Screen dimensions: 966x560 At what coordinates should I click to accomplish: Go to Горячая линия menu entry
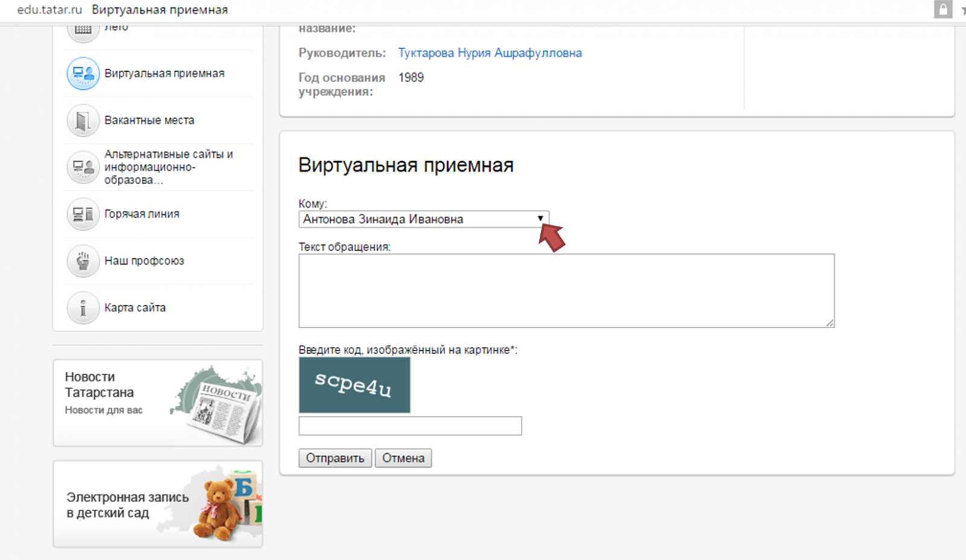pos(142,214)
